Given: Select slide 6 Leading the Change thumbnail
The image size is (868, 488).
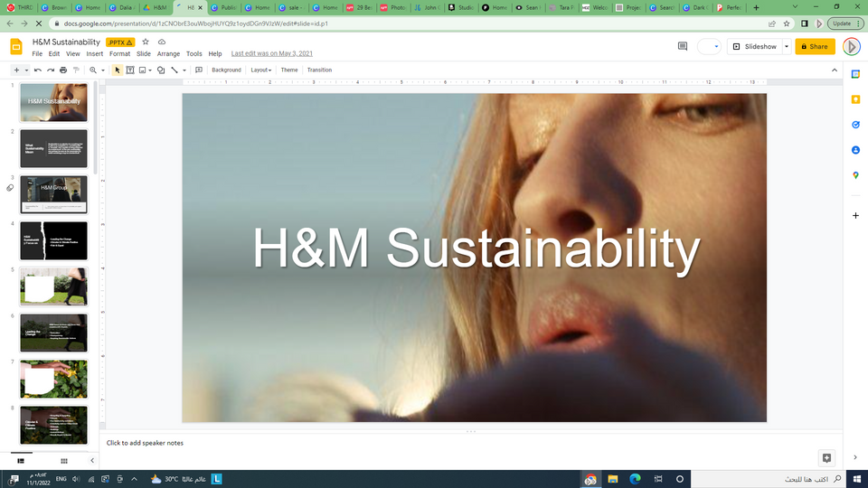Looking at the screenshot, I should coord(53,333).
